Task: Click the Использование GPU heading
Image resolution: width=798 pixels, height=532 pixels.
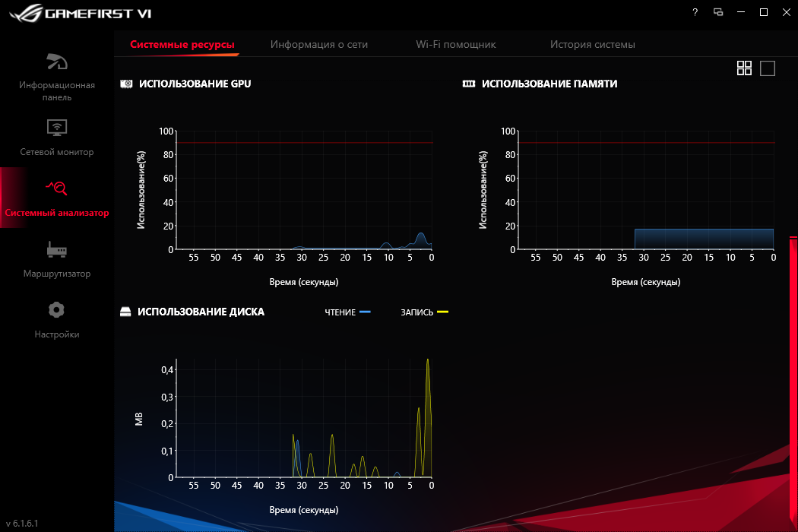Action: click(195, 84)
